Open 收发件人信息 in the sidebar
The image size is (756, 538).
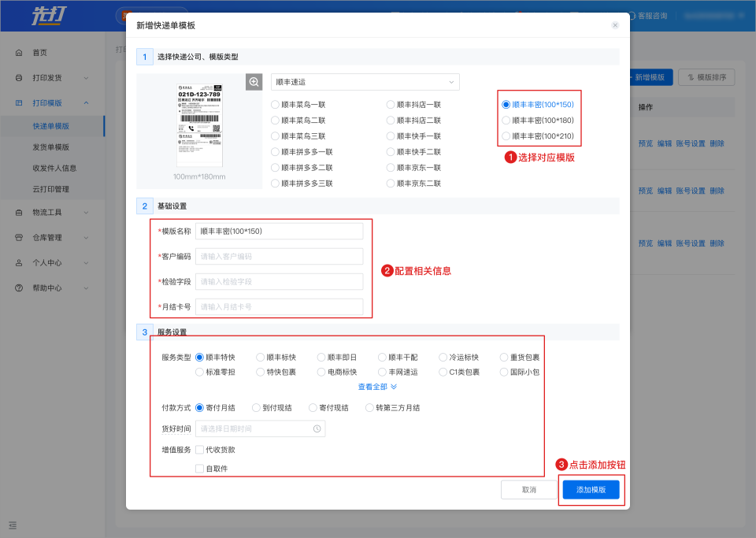tap(54, 168)
